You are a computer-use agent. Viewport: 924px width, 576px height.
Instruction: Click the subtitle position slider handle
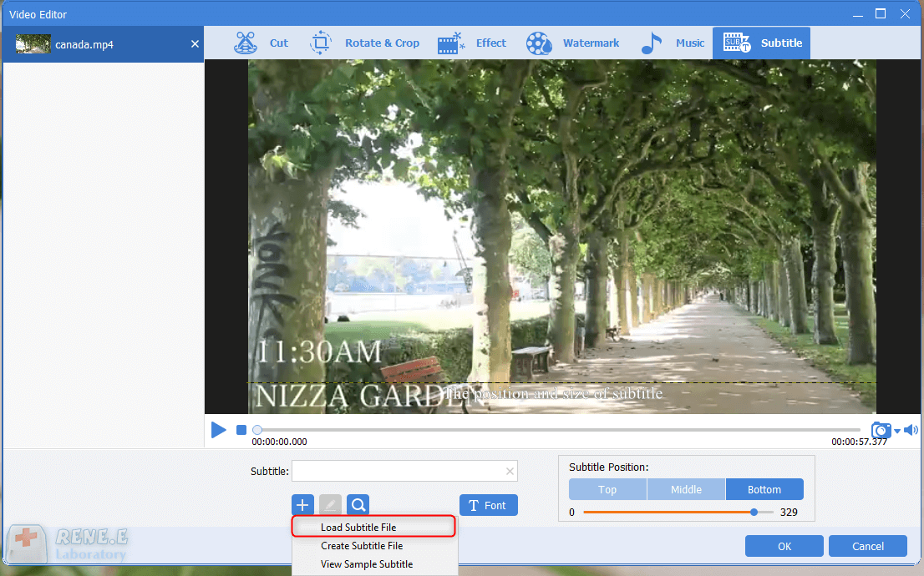coord(754,512)
